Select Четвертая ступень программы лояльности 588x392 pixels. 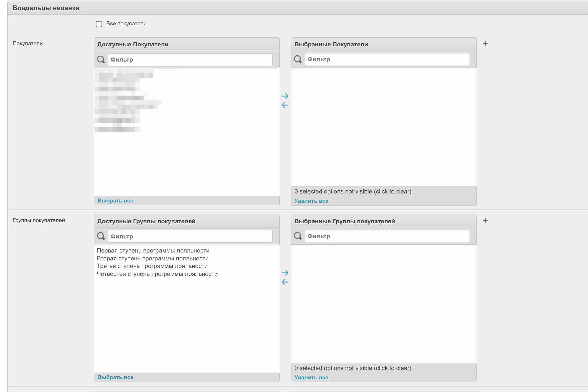coord(157,274)
